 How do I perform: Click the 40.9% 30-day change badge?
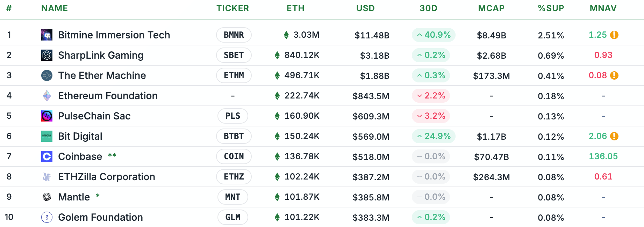[433, 35]
